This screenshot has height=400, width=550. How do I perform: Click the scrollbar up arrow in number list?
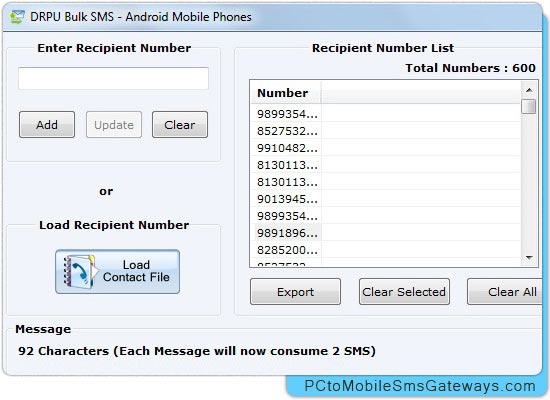[x=529, y=91]
